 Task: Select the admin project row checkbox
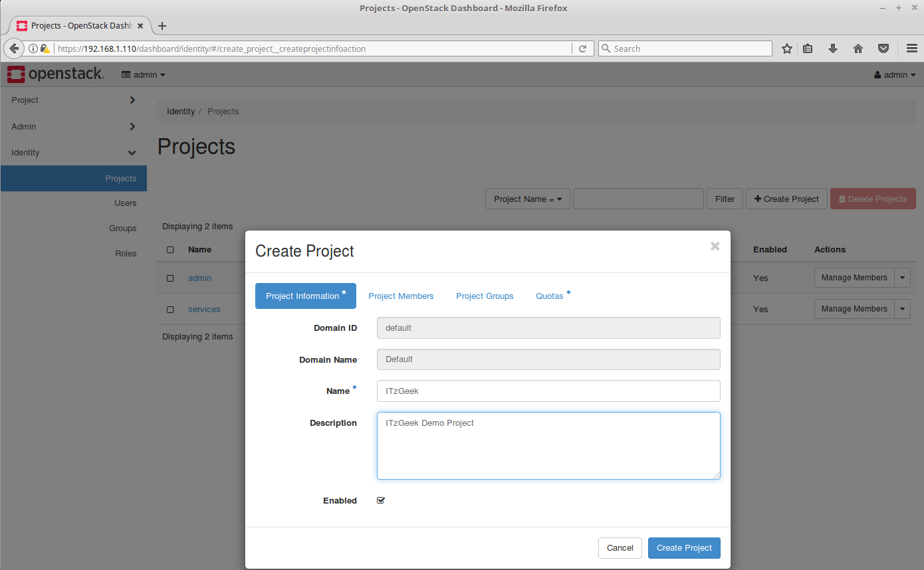click(170, 278)
